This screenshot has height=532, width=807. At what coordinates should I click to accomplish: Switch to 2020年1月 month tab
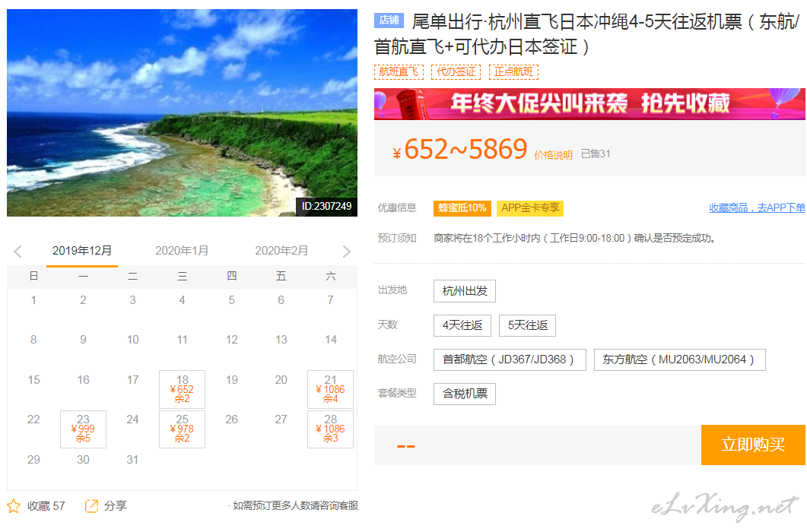coord(182,251)
